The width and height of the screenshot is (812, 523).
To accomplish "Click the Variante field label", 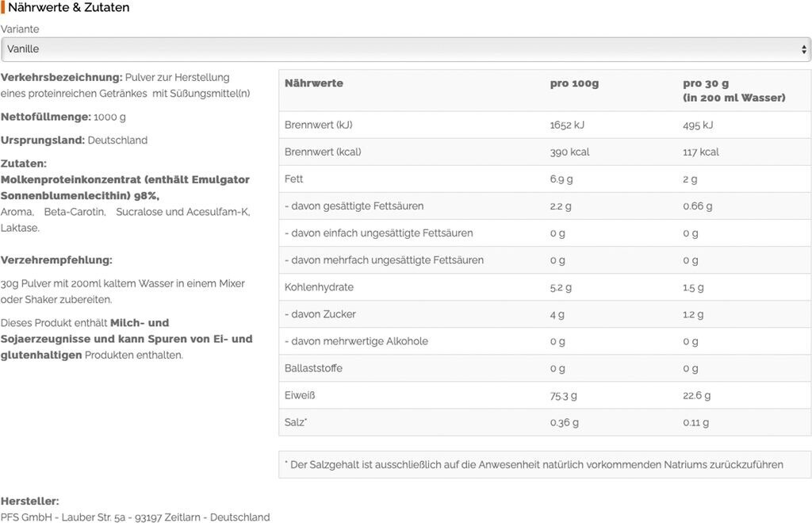I will pos(20,29).
